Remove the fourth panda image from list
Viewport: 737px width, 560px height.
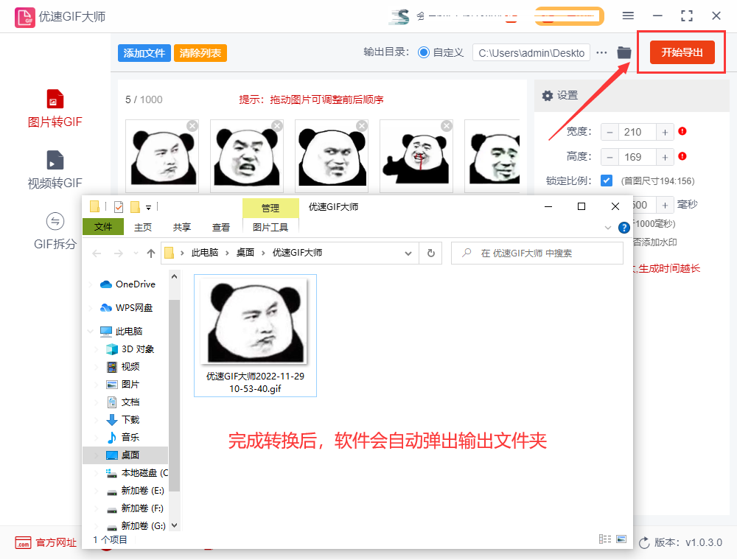(447, 125)
